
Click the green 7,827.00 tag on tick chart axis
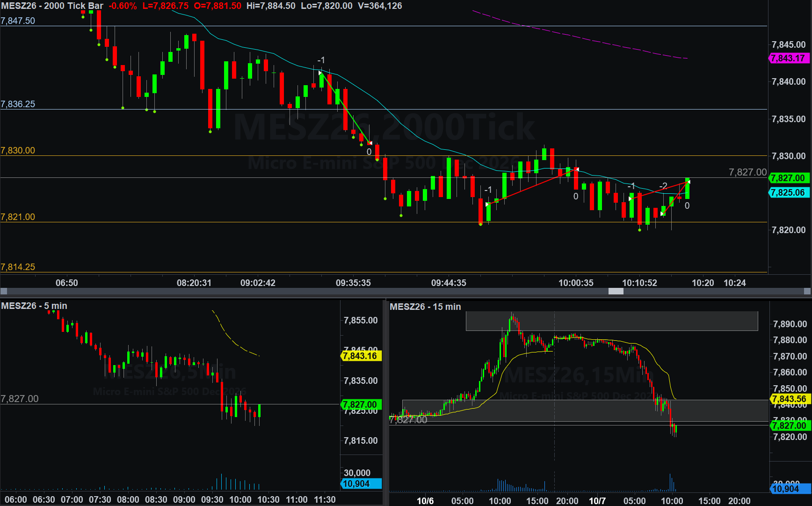click(789, 178)
